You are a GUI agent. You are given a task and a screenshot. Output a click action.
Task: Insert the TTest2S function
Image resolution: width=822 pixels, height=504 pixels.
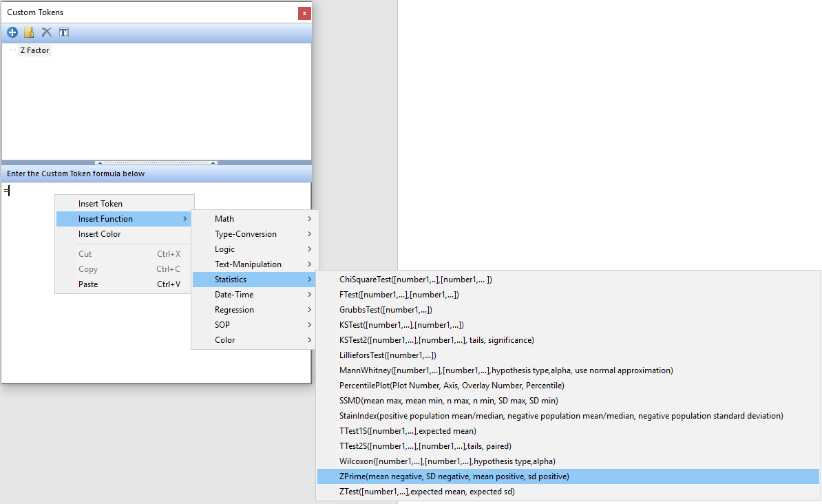point(568,446)
